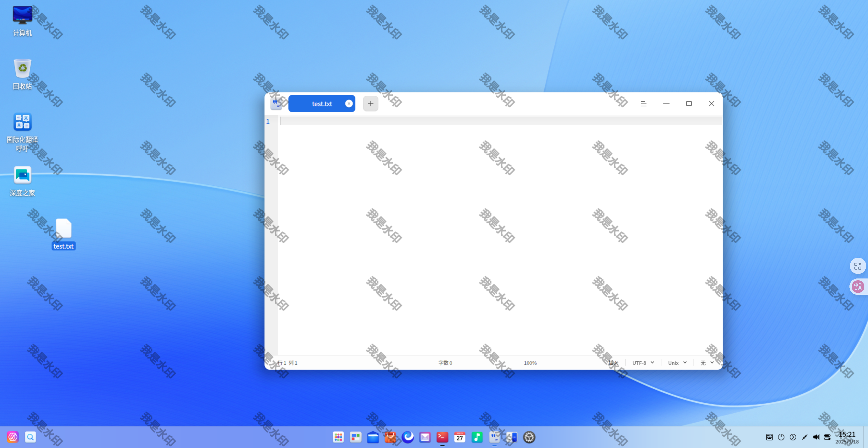Open the mail app in the dock
Image resolution: width=868 pixels, height=448 pixels.
(x=425, y=437)
